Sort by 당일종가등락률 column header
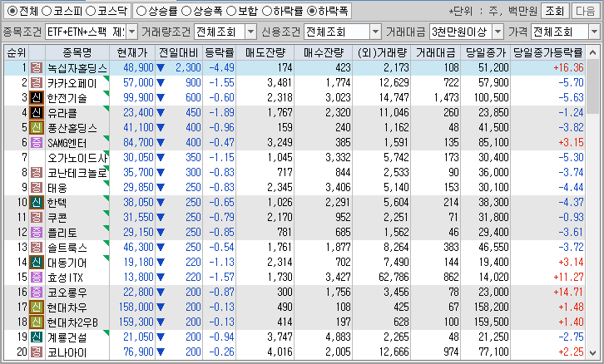Image resolution: width=604 pixels, height=364 pixels. click(x=547, y=52)
